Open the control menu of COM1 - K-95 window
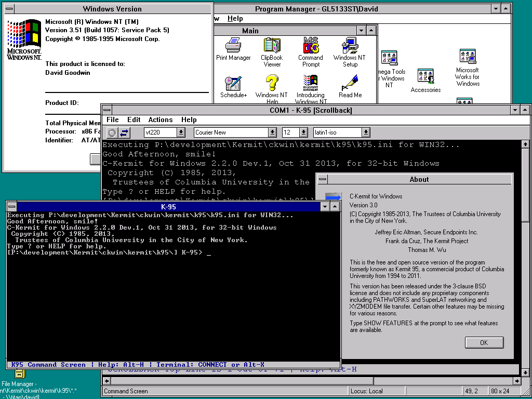This screenshot has height=399, width=532. (x=107, y=110)
